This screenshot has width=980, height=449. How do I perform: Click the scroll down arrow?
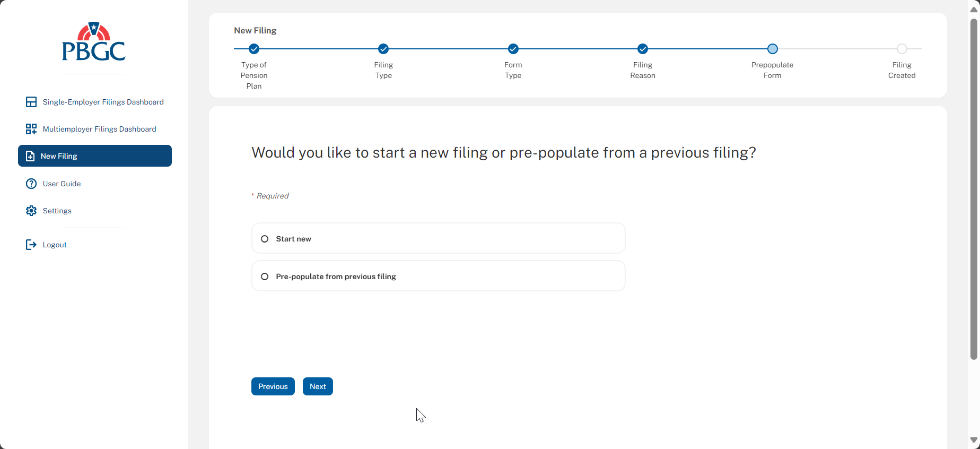click(974, 441)
